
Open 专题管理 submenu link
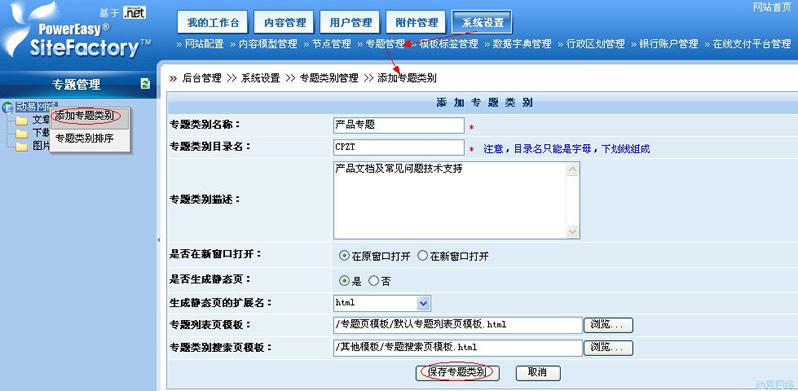click(385, 44)
